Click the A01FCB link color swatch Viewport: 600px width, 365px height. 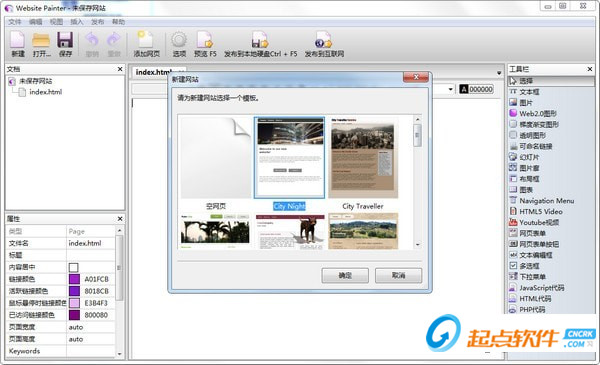(x=74, y=279)
